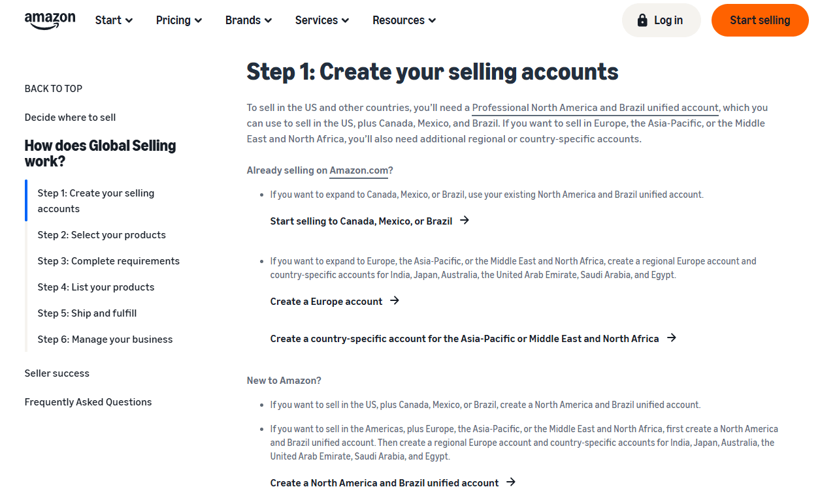Jump to Step 5: Ship and fulfill
The image size is (837, 504).
pyautogui.click(x=88, y=313)
